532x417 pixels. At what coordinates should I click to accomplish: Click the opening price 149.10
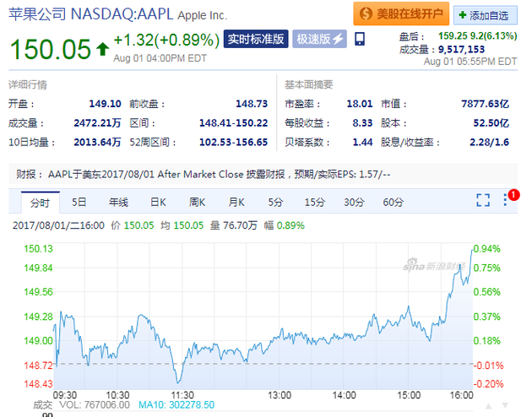(x=105, y=104)
